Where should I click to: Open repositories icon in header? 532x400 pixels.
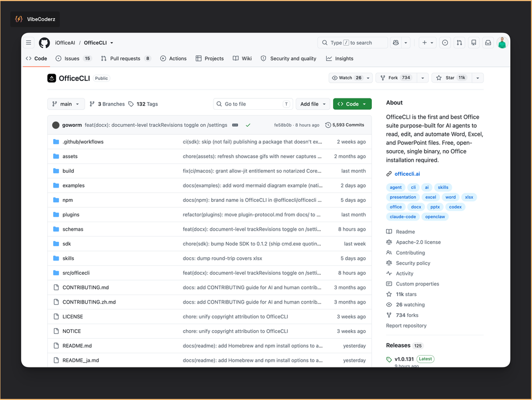coord(473,43)
